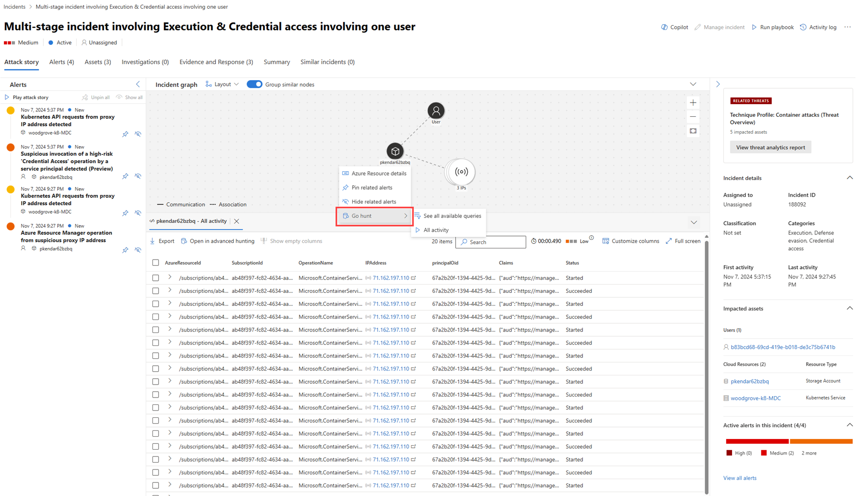Open user b83bcd68-69cd-419e-b018-de3c75b6741b link

(x=783, y=347)
